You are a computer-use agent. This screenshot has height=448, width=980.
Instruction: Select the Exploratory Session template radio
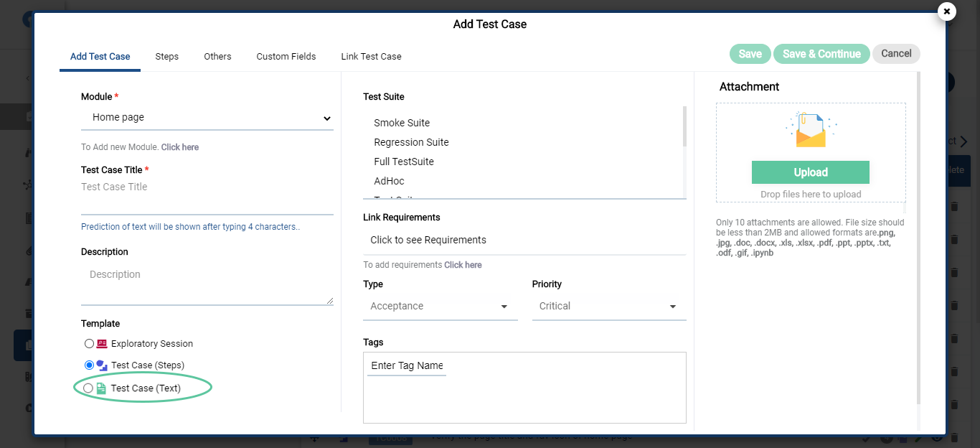tap(89, 344)
